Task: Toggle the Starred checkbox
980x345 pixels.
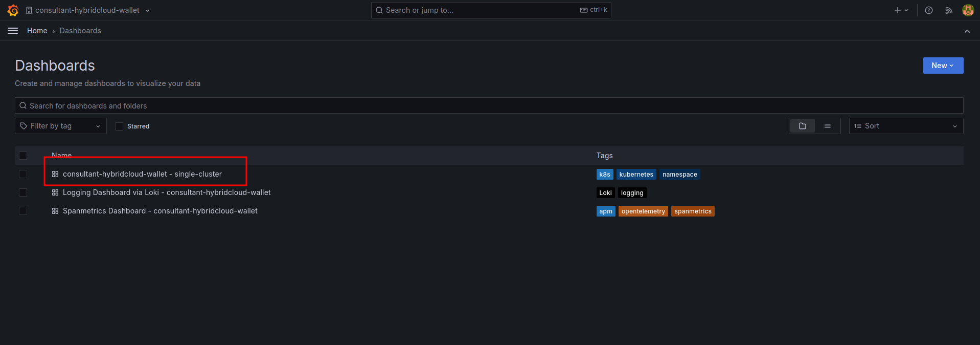Action: pos(119,126)
